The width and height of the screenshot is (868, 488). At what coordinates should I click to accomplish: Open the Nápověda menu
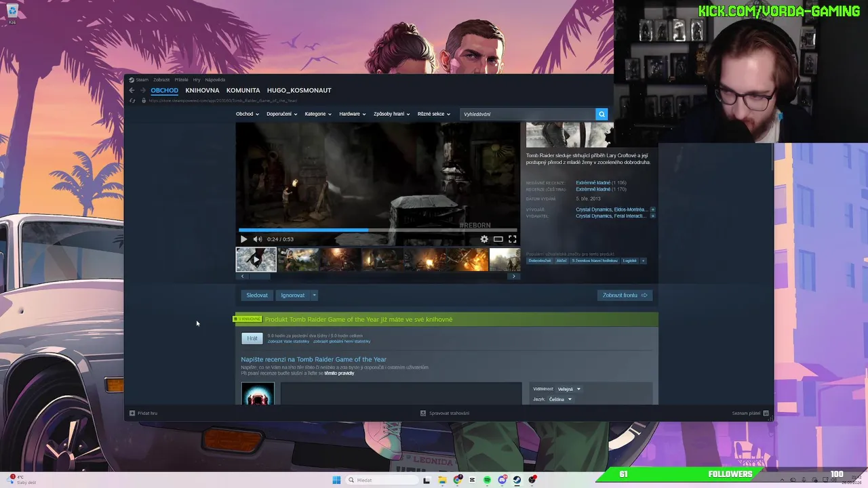click(x=215, y=80)
